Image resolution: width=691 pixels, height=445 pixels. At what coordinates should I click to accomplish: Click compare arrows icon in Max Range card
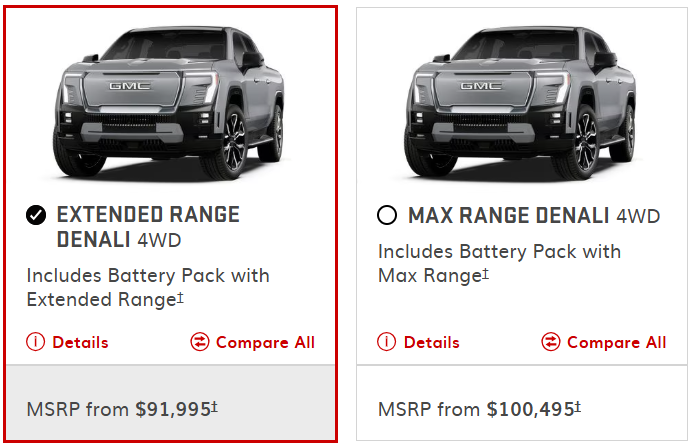551,342
